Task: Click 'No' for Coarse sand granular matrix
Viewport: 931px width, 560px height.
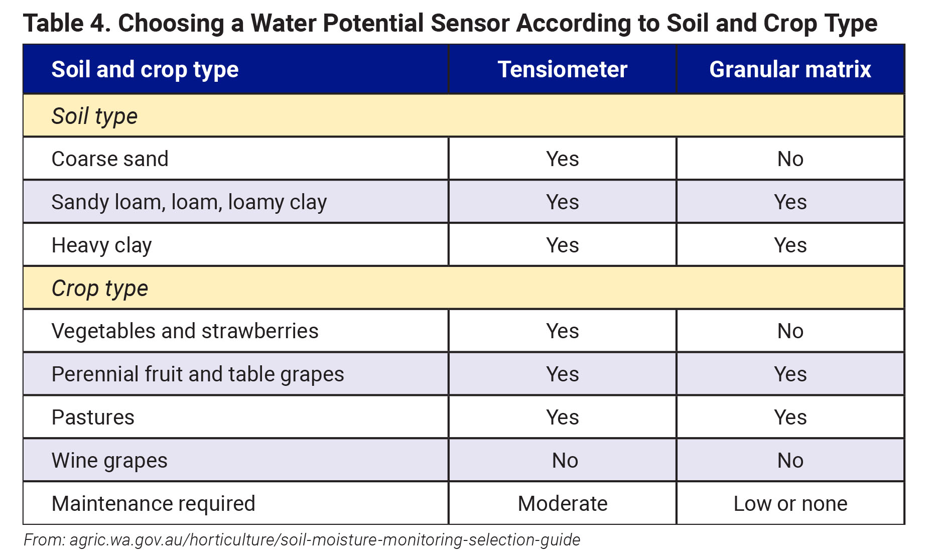Action: pos(790,159)
